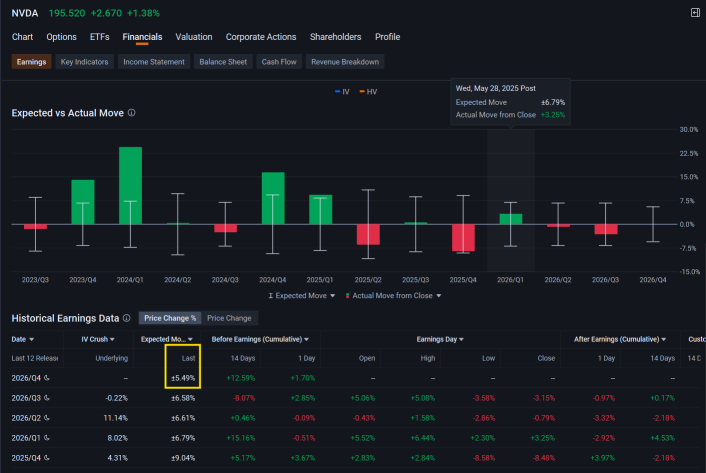Click the 2026/Q1 highlighted bar in chart
This screenshot has width=706, height=473.
click(x=511, y=219)
